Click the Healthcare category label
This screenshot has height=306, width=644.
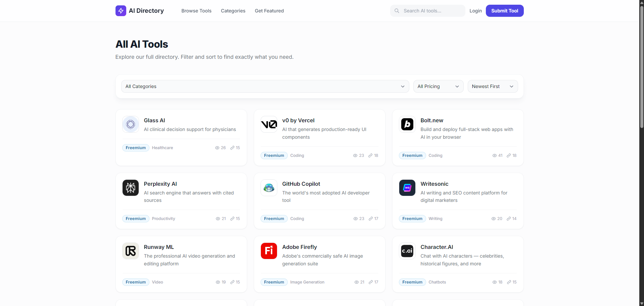coord(163,148)
